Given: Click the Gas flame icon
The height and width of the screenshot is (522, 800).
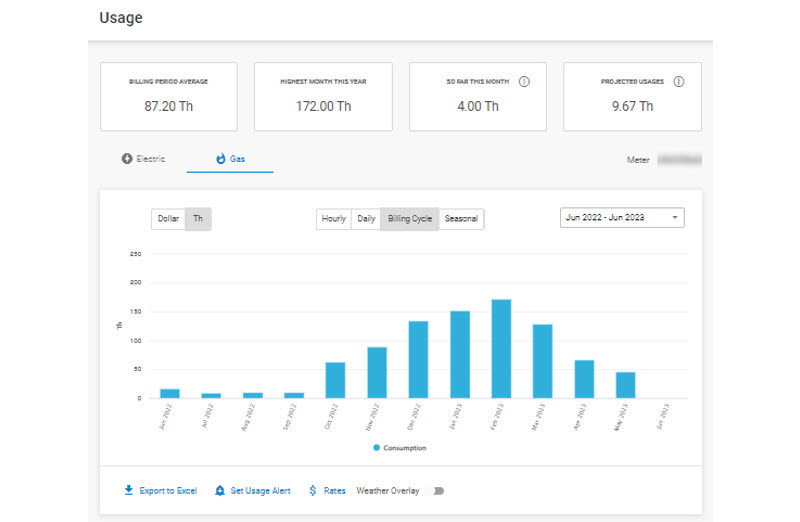Looking at the screenshot, I should tap(221, 159).
